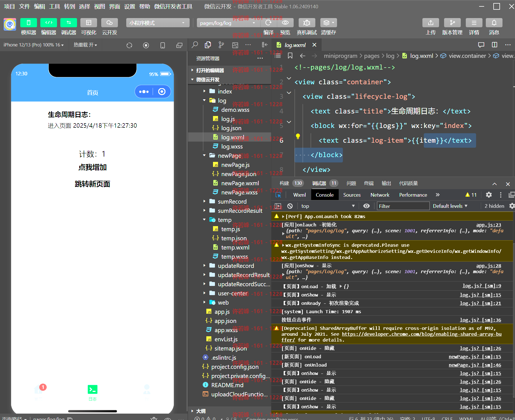This screenshot has width=515, height=420.
Task: Tap the 点我增加 button in simulator
Action: pyautogui.click(x=93, y=167)
